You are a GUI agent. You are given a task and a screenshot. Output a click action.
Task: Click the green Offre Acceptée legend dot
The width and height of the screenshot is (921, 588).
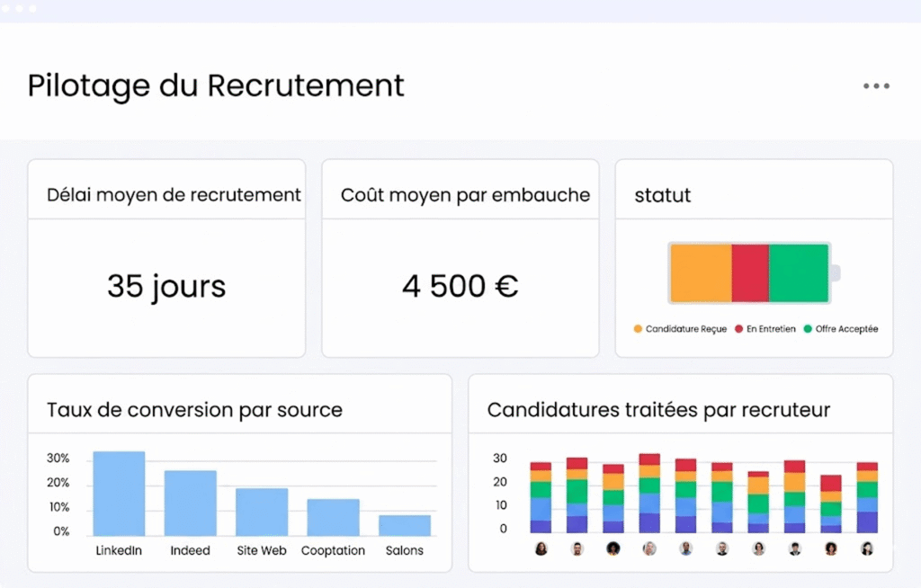(x=808, y=329)
